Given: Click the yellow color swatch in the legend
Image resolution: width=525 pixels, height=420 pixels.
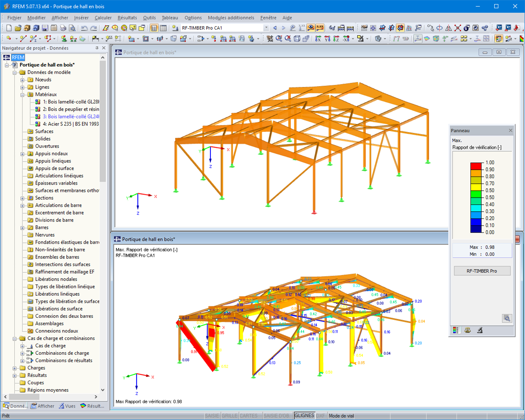Looking at the screenshot, I should pyautogui.click(x=476, y=187).
